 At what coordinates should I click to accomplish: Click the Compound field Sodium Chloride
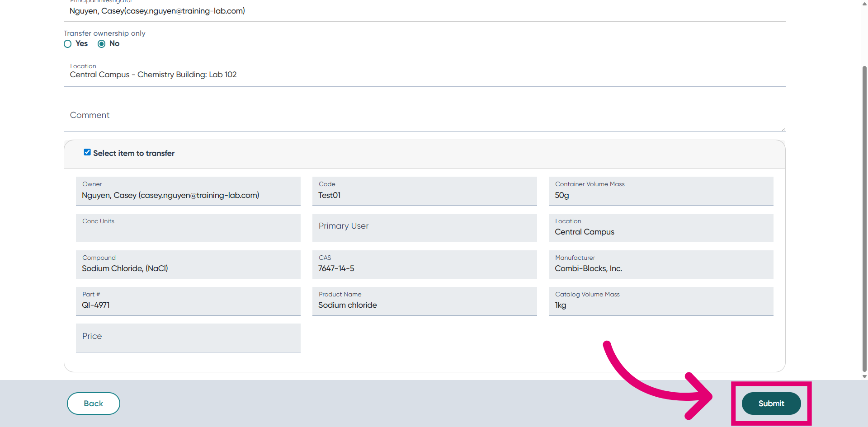pyautogui.click(x=188, y=264)
